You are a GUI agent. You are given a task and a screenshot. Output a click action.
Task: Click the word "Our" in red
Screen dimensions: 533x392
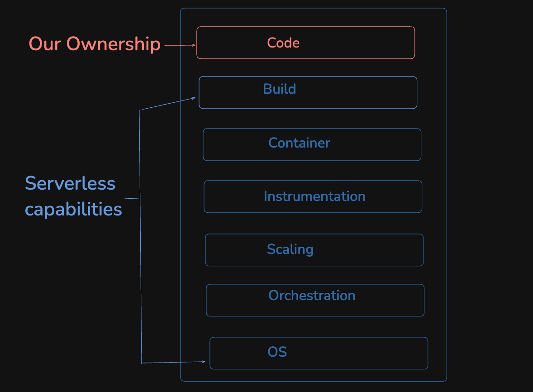(45, 44)
